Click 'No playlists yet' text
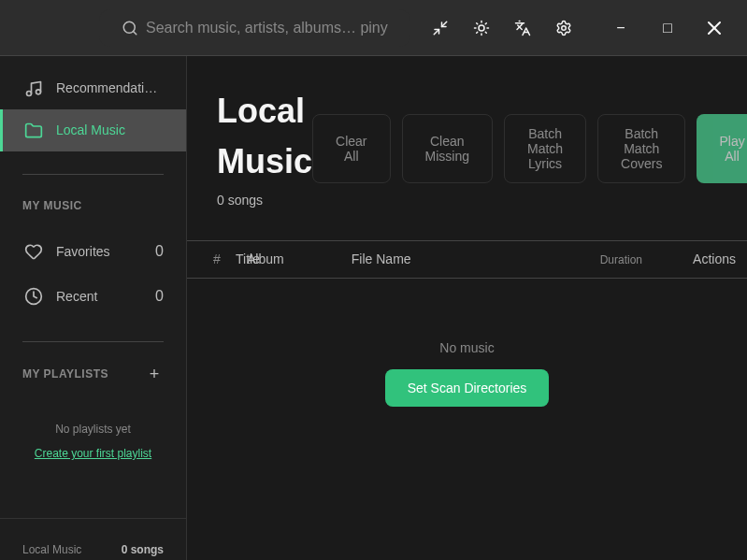 pyautogui.click(x=93, y=429)
